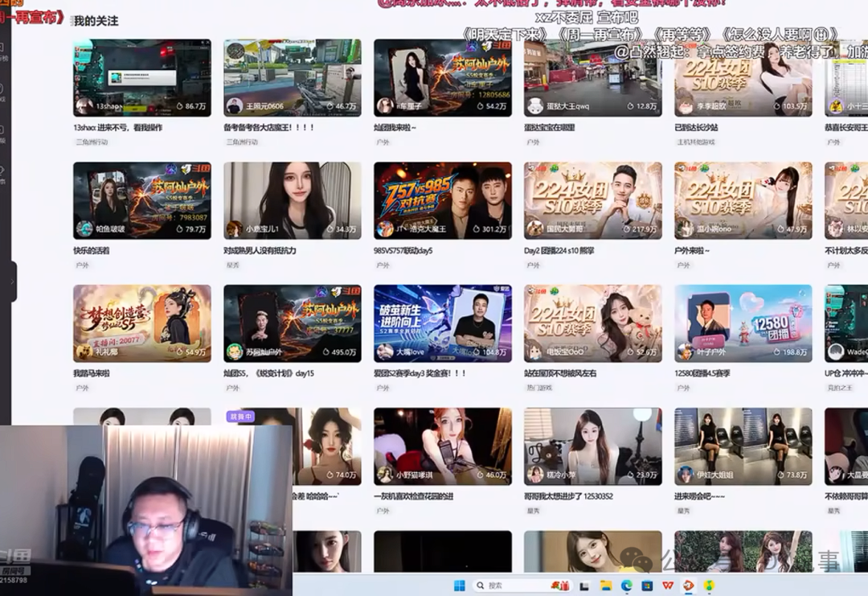
Task: Click the 大嘴love streamer avatar
Action: 385,351
